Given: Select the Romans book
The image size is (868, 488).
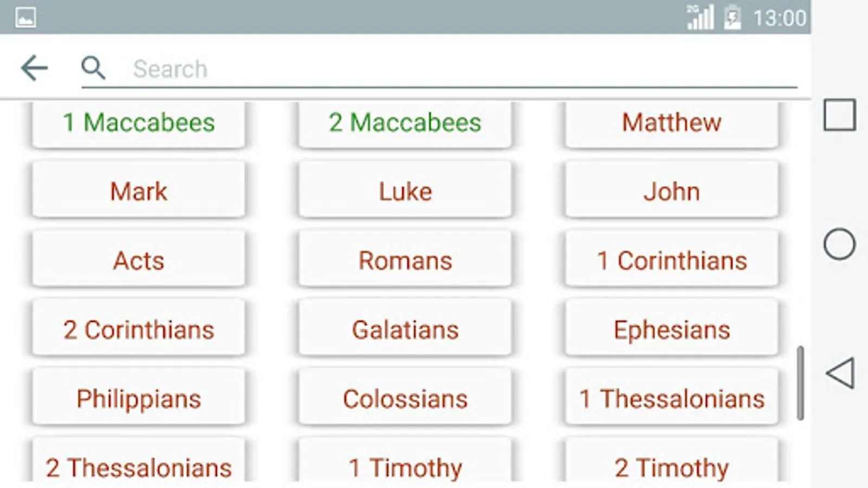Looking at the screenshot, I should click(405, 260).
